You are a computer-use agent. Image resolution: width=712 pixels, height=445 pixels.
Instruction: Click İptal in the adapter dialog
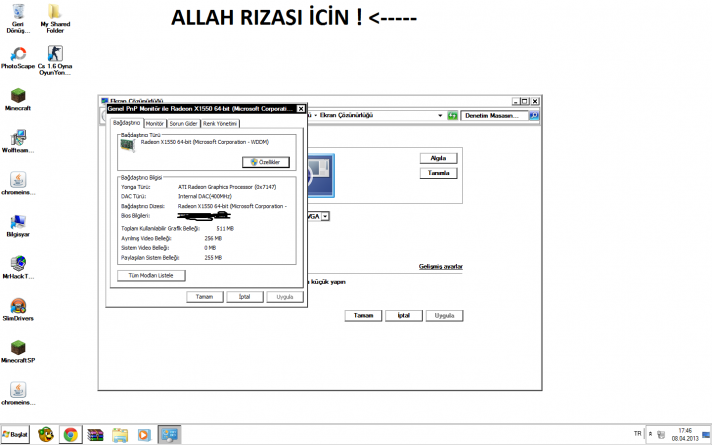click(x=245, y=297)
